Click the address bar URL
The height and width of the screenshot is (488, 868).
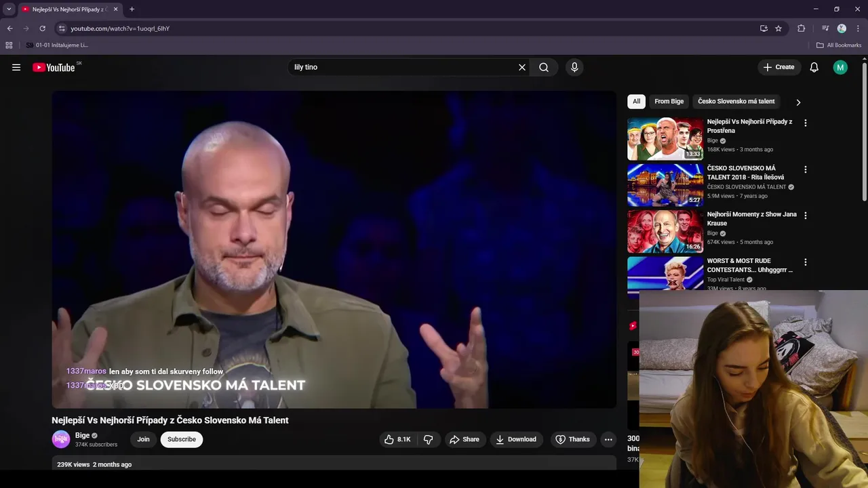[x=120, y=28]
